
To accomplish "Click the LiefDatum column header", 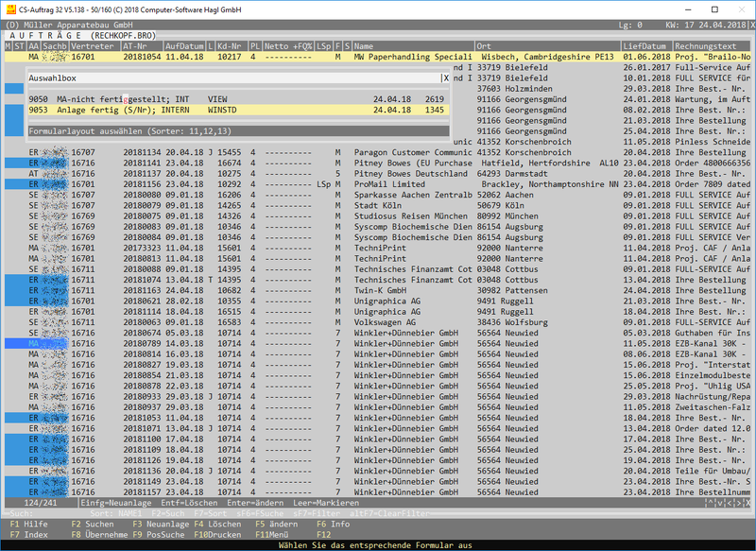I will tap(646, 45).
